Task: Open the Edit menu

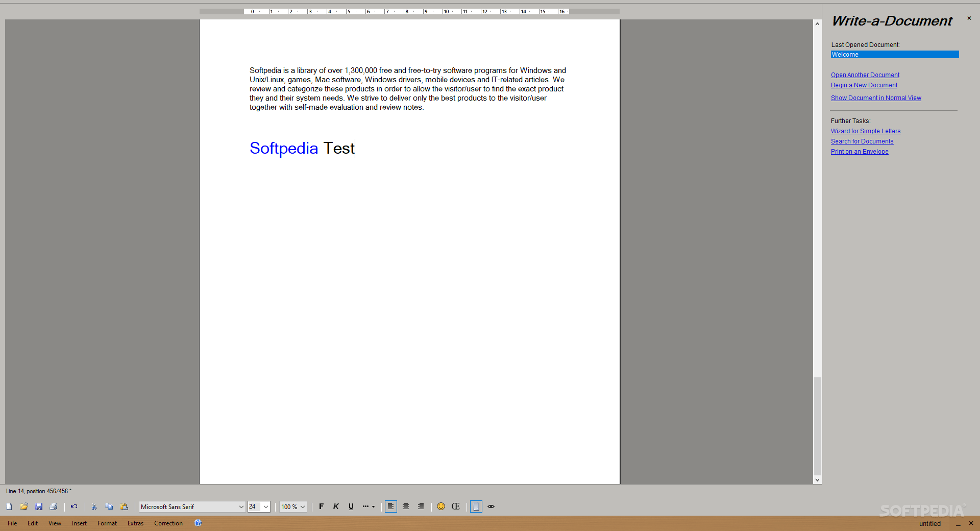Action: click(x=33, y=523)
